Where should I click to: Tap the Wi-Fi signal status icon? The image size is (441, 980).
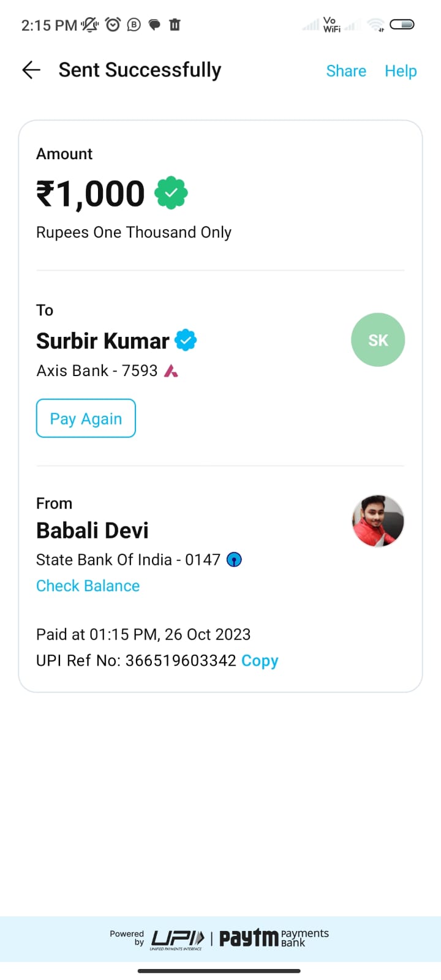[x=375, y=24]
